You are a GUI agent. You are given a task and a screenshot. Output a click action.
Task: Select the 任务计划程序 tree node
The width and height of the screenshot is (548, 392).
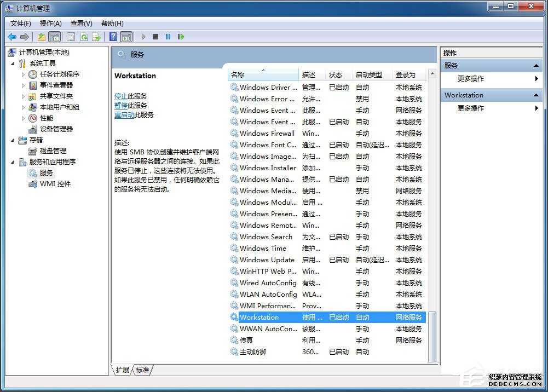click(x=60, y=74)
